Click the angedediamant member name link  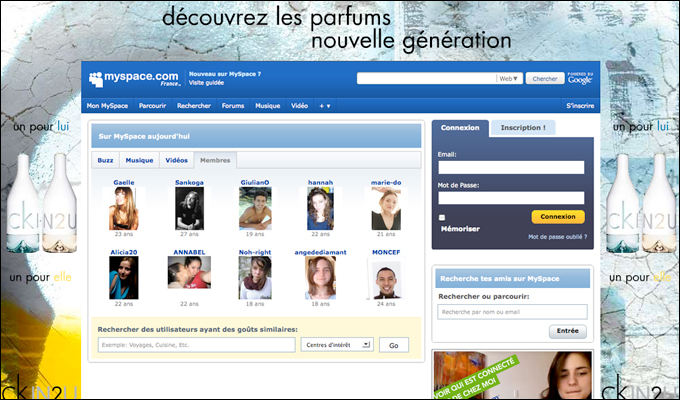pos(320,252)
